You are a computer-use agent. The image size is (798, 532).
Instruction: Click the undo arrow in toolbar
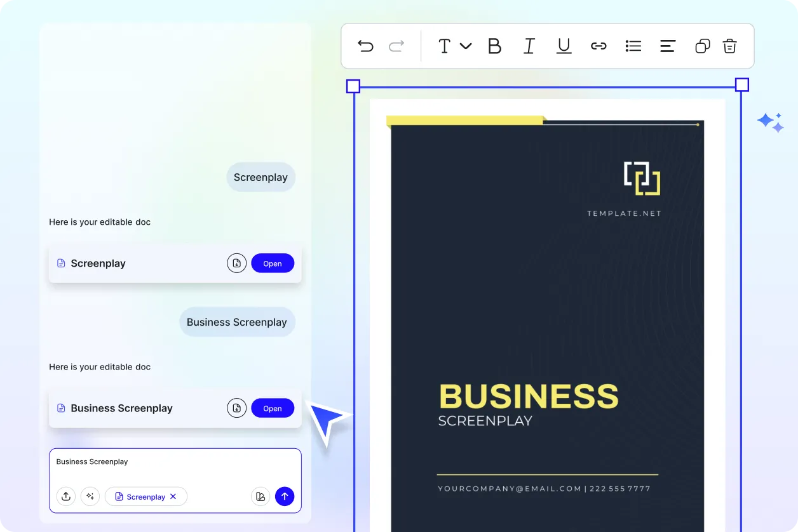[x=365, y=46]
